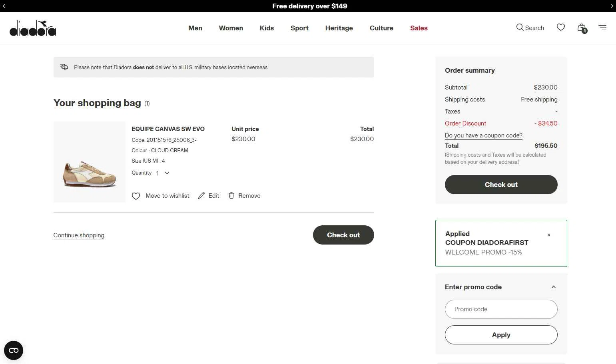Open the Sales menu

pos(419,28)
